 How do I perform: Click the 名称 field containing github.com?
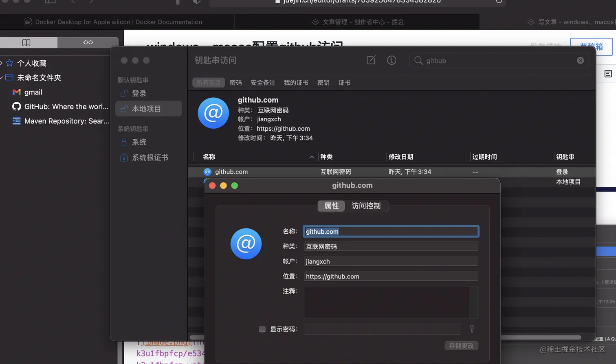[391, 231]
